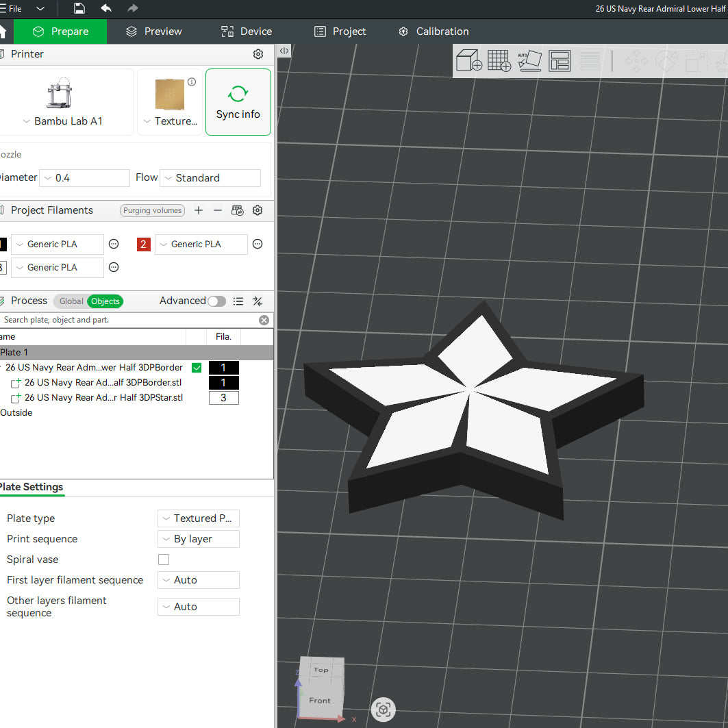Click the Add cube primitive toolbar icon
This screenshot has height=728, width=728.
469,60
